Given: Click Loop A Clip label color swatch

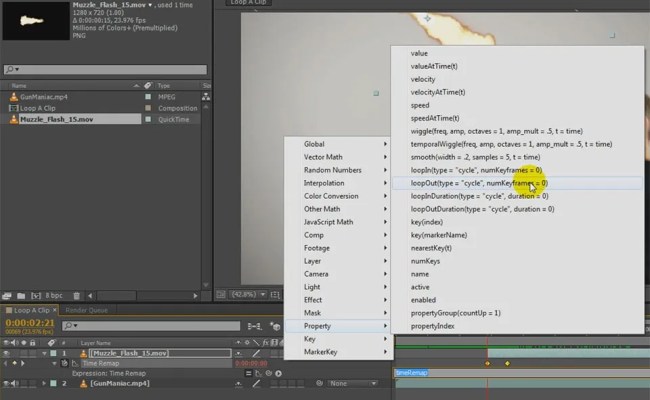Looking at the screenshot, I should coord(148,108).
